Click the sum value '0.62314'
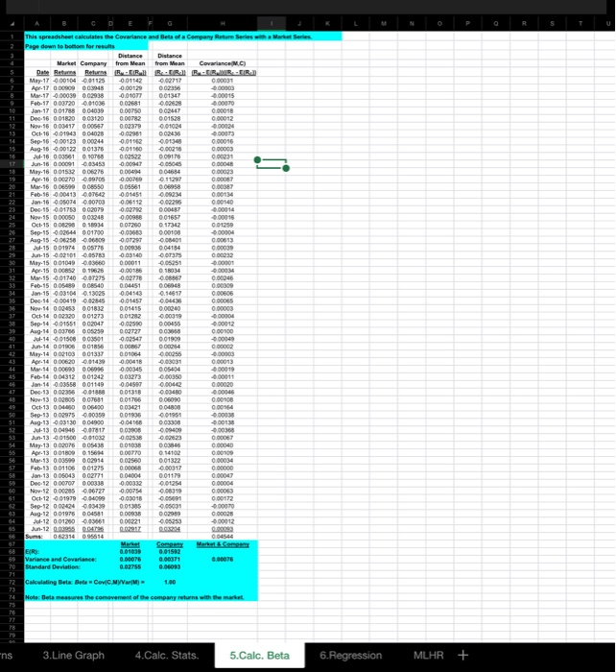This screenshot has height=672, width=616. pos(64,536)
